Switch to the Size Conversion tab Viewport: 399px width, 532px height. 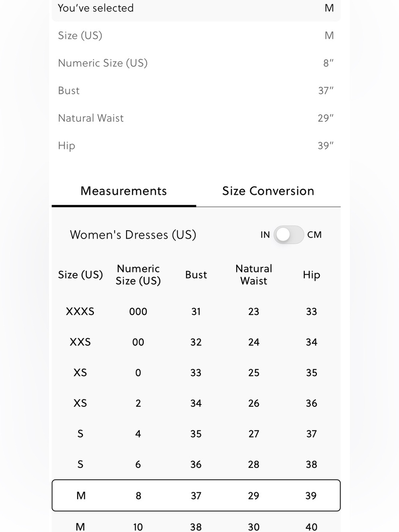coord(268,191)
